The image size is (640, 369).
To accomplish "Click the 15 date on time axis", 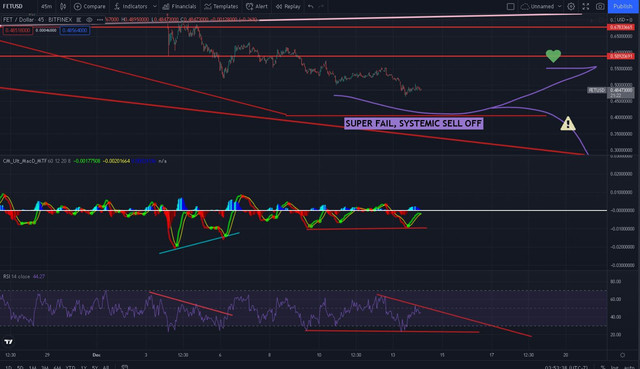I will click(442, 355).
